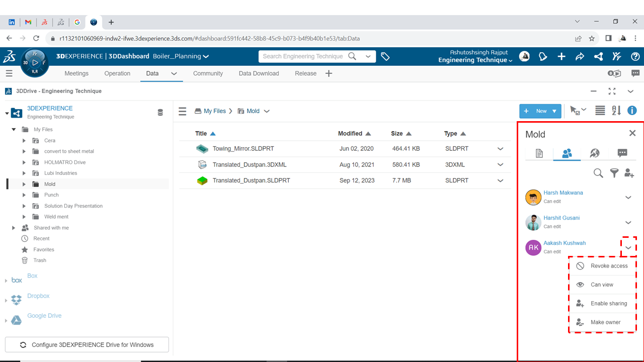Toggle the file list hamburger menu
This screenshot has height=362, width=644.
[183, 111]
